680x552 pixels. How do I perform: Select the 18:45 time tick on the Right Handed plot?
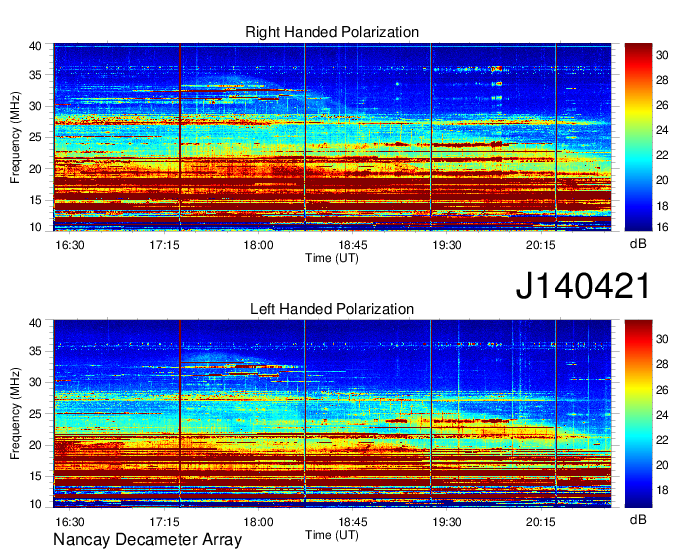(x=353, y=245)
